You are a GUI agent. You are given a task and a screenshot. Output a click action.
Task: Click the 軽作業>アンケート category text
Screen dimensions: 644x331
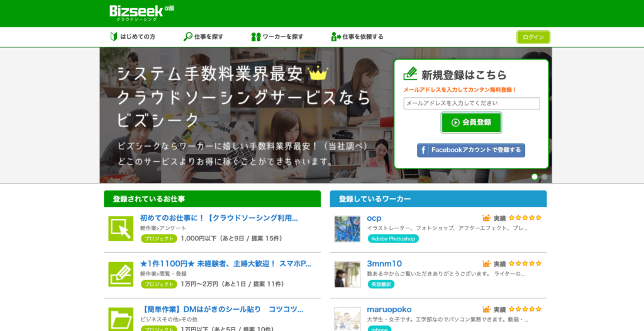pos(163,228)
